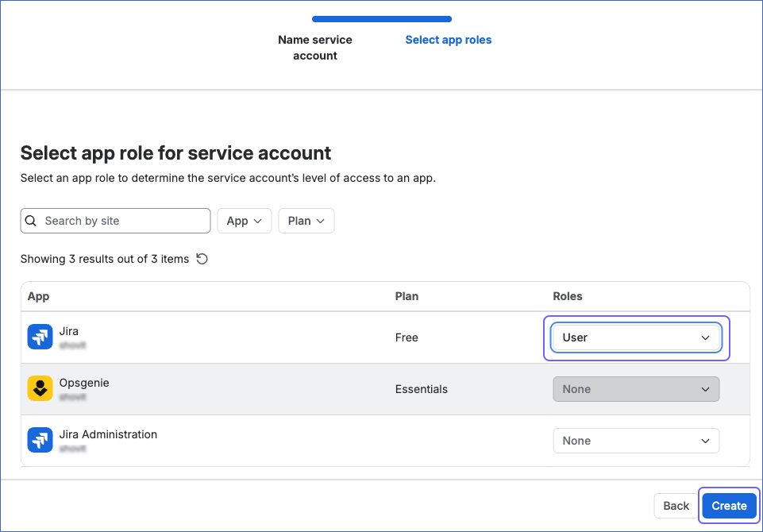Click the Essentials plan cell
Viewport: 763px width, 532px height.
422,389
